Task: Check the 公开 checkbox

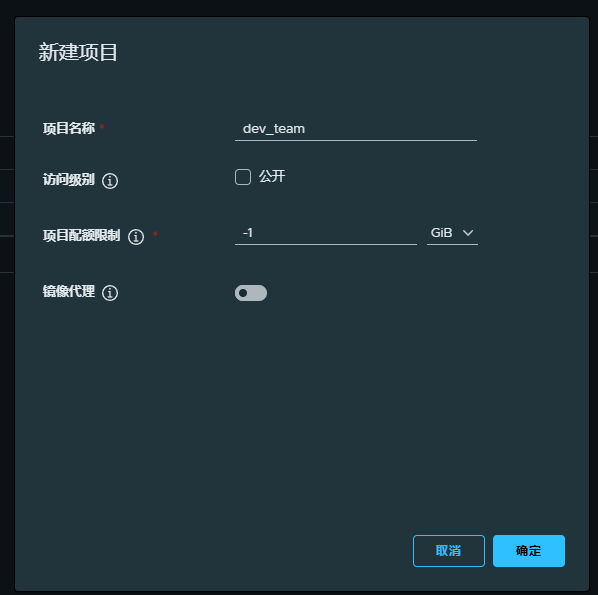Action: [x=243, y=177]
